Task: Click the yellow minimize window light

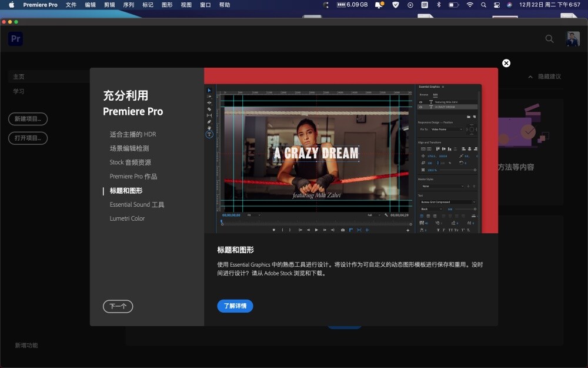Action: [10, 22]
